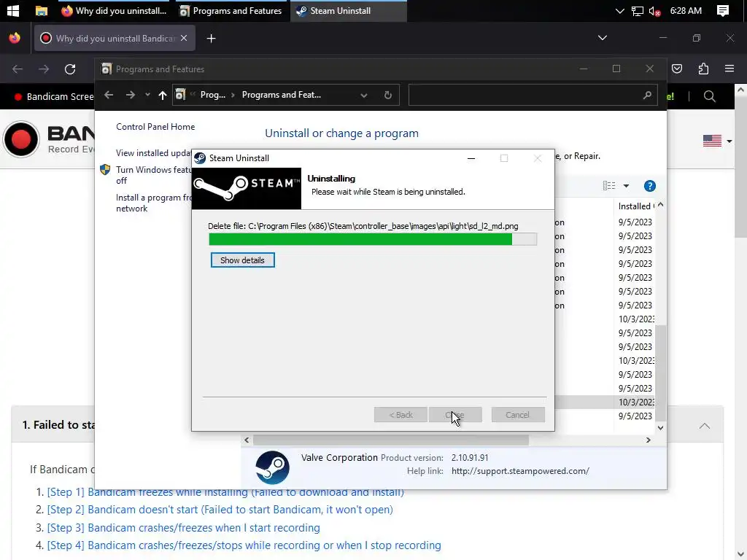Click the Steam logo banner image
The height and width of the screenshot is (560, 747).
pyautogui.click(x=247, y=189)
